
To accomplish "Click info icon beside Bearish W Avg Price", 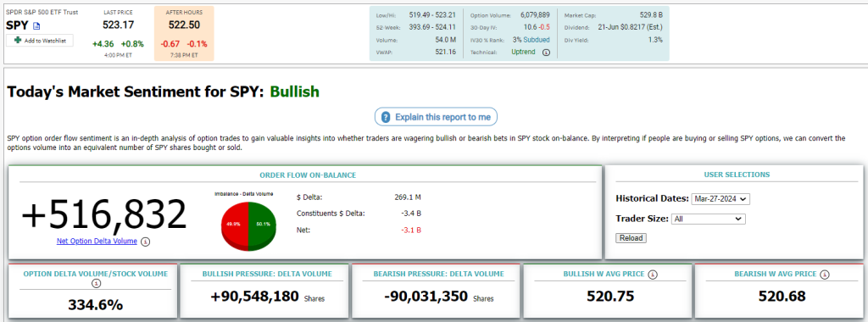I will (x=825, y=274).
